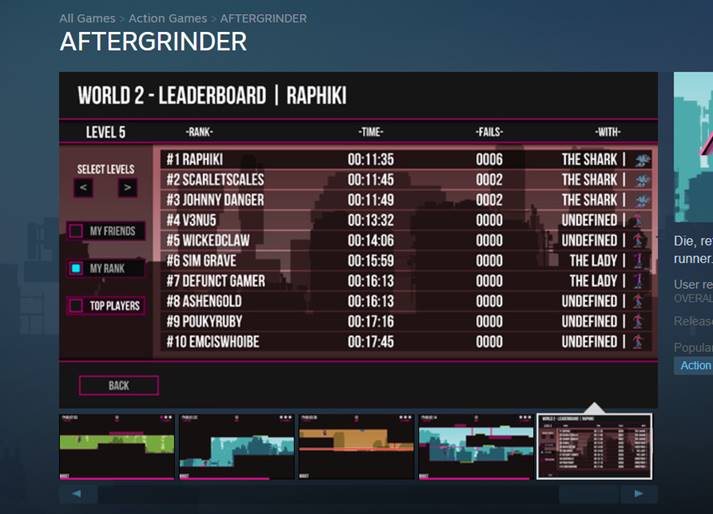Click the shark icon in Johnny Danger row

(x=642, y=200)
